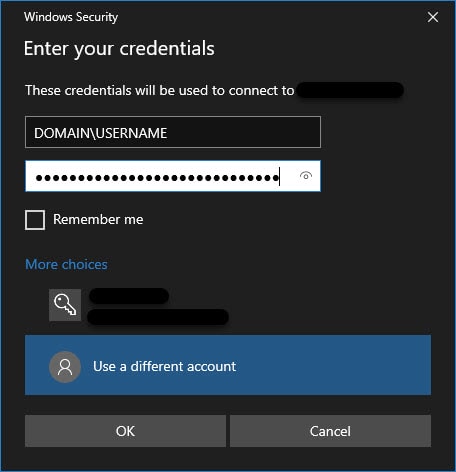Click the Remember me label text
The height and width of the screenshot is (472, 456).
pos(98,219)
